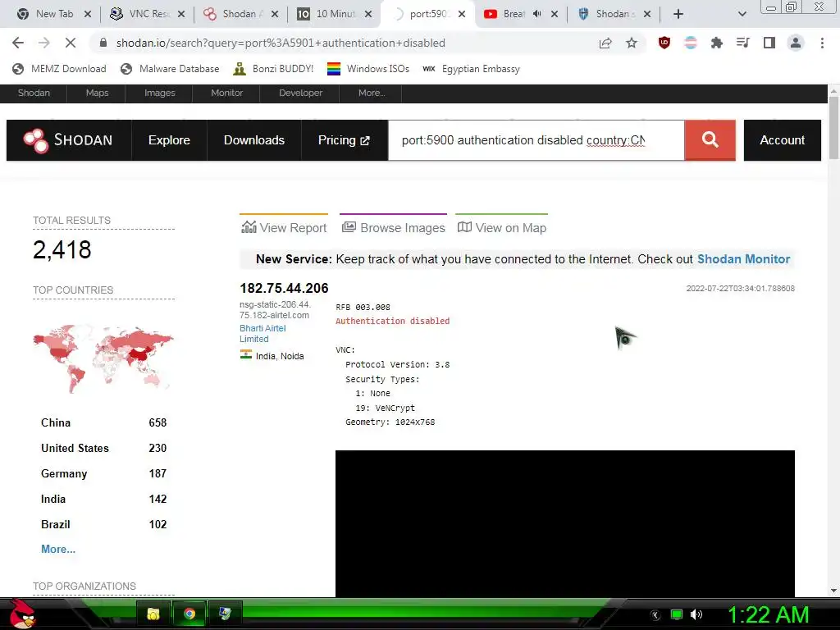Viewport: 840px width, 630px height.
Task: Open the uBlock Origin extension
Action: tap(664, 43)
